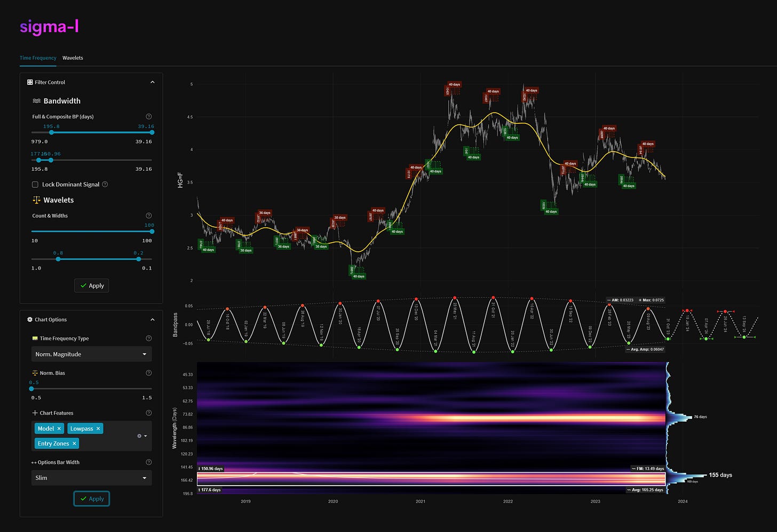Click the Time Frequency Type icon

coord(35,338)
